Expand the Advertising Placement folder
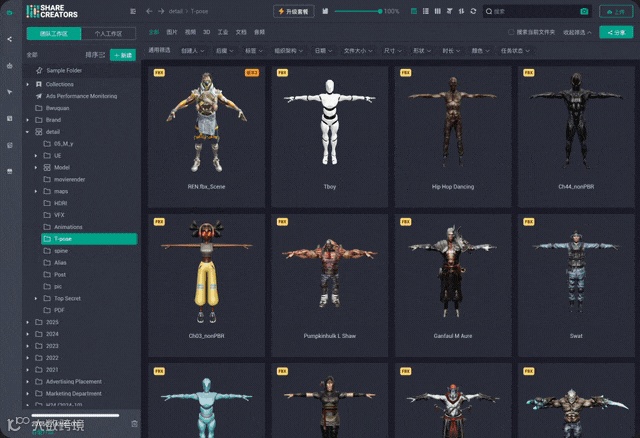The width and height of the screenshot is (640, 438). click(x=28, y=382)
